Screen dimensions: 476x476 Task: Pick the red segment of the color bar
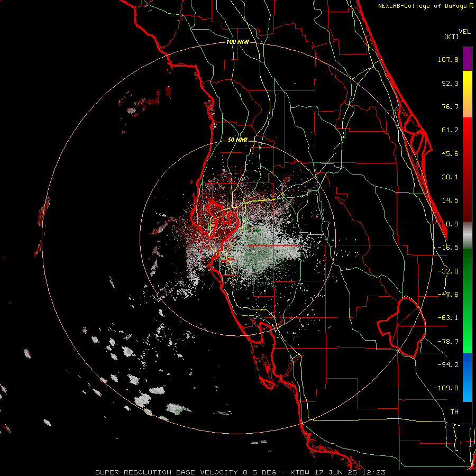[467, 169]
